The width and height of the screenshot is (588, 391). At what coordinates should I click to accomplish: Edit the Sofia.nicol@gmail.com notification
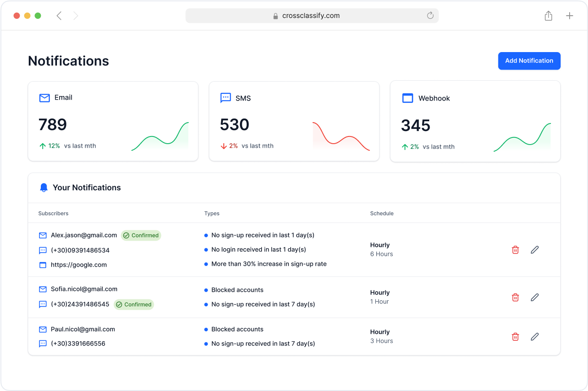click(x=535, y=297)
